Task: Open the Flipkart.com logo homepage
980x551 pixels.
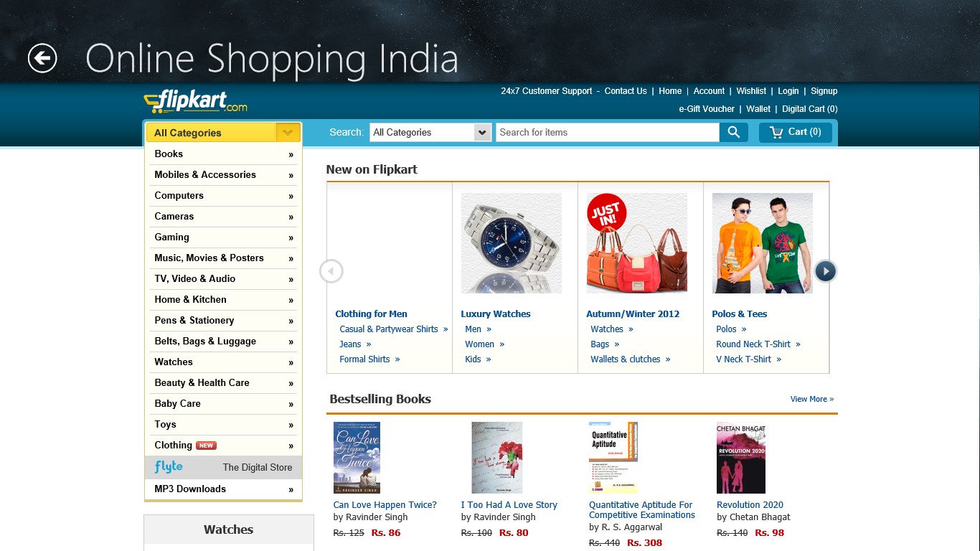Action: [x=195, y=101]
